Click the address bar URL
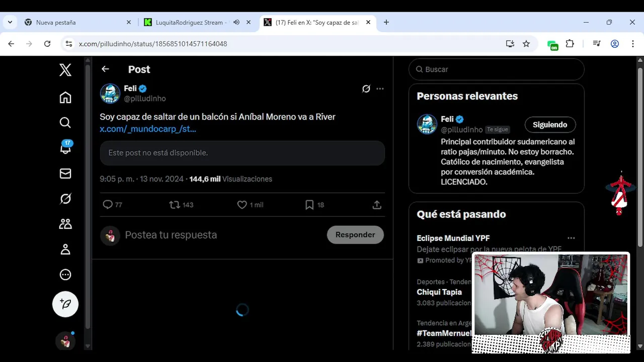644x362 pixels. [x=153, y=44]
